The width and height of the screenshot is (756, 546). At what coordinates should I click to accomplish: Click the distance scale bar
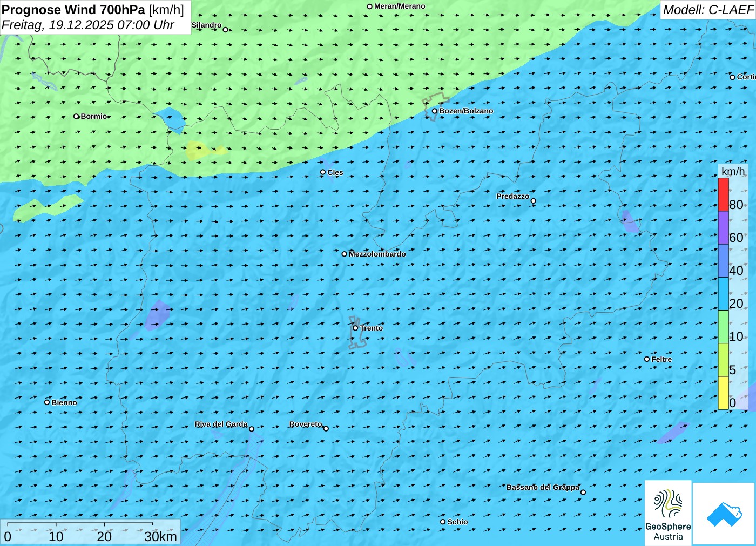80,523
